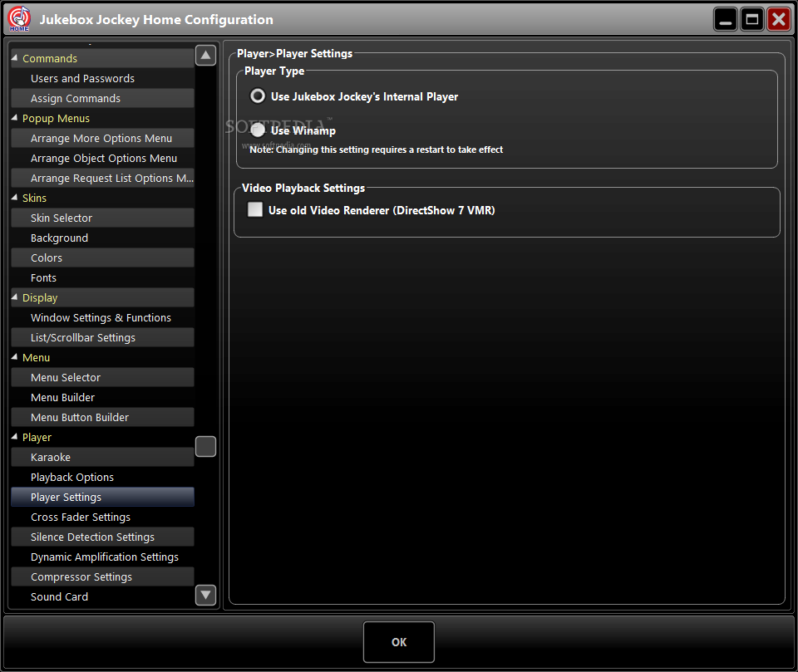Minimize the configuration window
The width and height of the screenshot is (798, 672).
coord(726,20)
